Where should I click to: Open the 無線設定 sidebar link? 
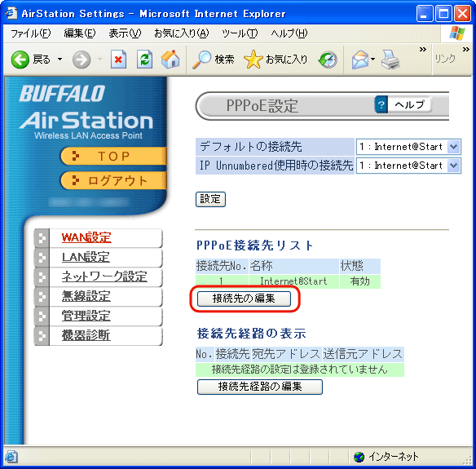(x=86, y=296)
